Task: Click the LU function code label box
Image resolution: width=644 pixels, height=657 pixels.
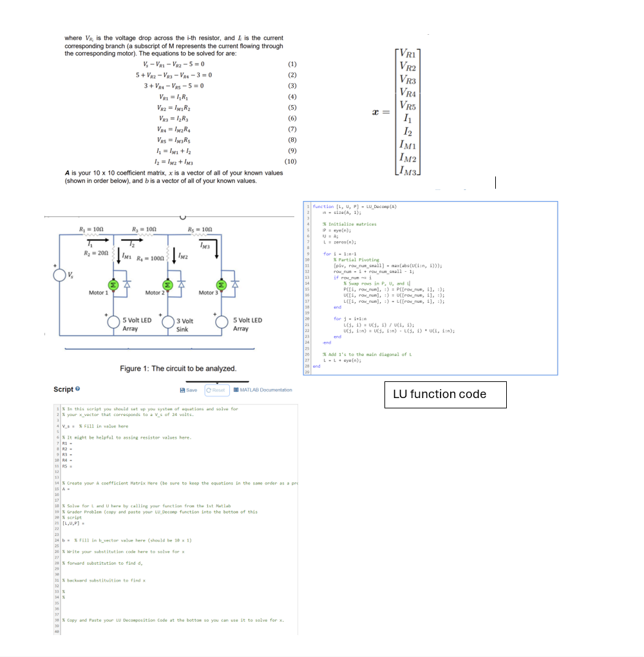Action: [x=446, y=394]
